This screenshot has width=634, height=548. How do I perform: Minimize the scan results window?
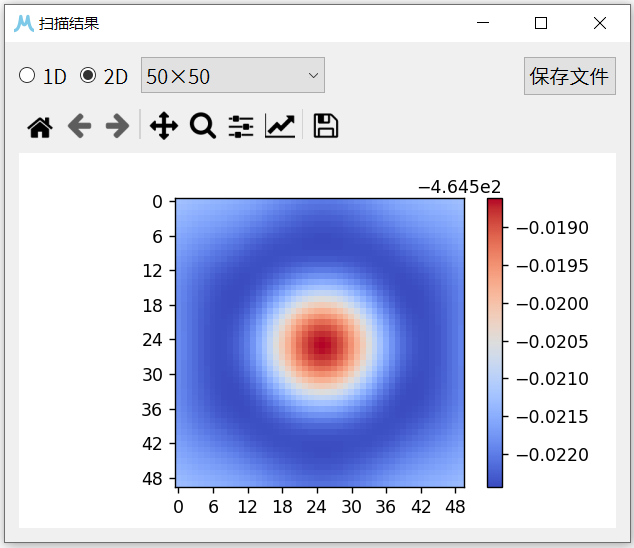482,23
